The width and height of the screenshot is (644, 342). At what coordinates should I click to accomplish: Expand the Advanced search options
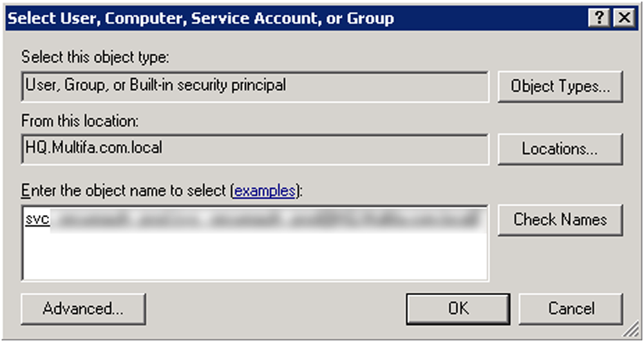pos(83,309)
